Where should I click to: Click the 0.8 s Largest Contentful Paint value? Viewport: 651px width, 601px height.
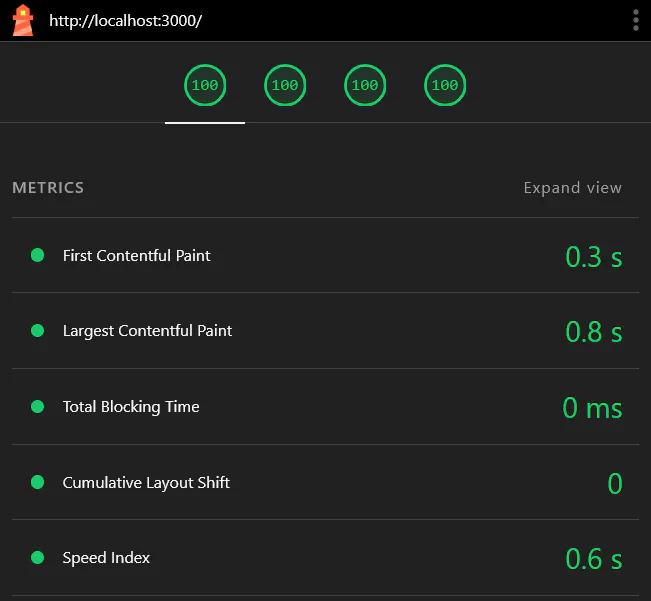point(594,332)
